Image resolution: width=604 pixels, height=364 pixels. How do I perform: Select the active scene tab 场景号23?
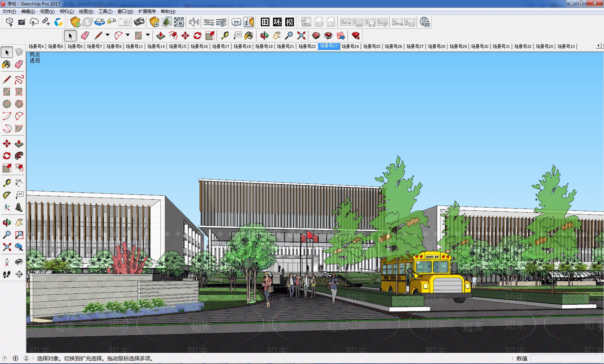click(x=329, y=46)
